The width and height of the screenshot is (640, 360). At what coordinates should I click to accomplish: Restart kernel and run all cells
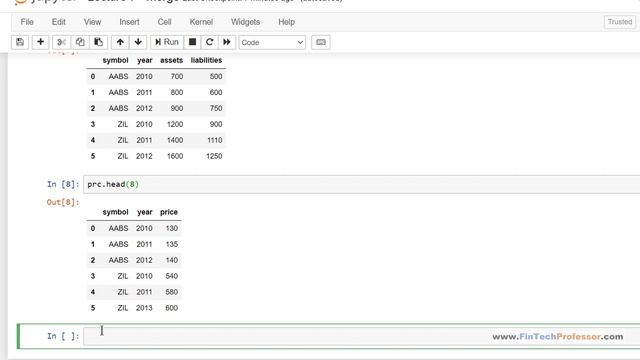pos(227,42)
